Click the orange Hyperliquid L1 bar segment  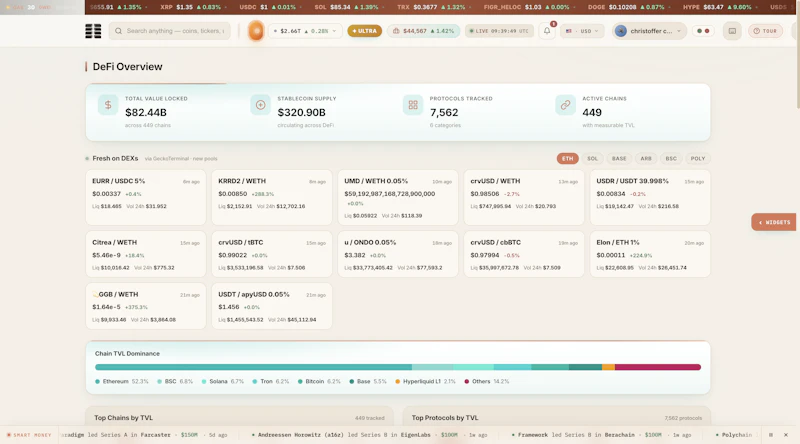coord(608,367)
